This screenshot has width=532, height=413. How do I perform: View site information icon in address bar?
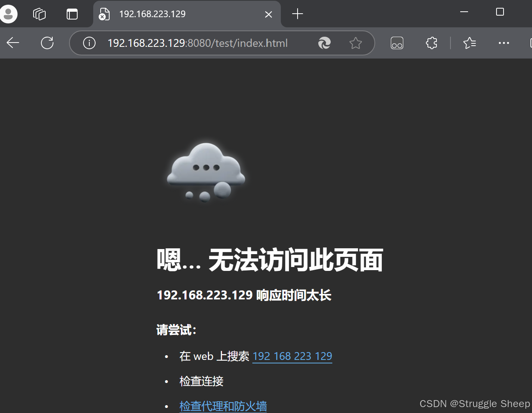coord(89,43)
